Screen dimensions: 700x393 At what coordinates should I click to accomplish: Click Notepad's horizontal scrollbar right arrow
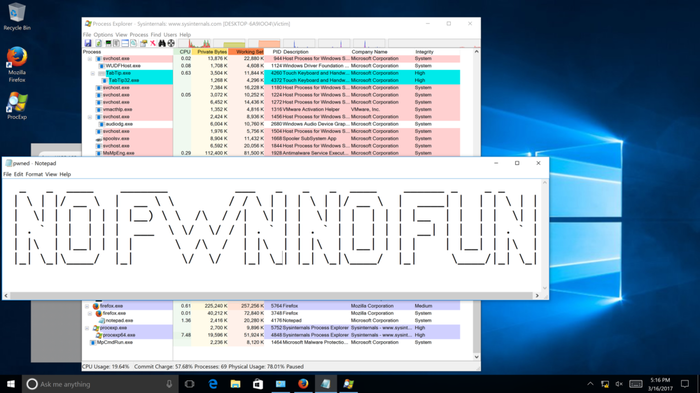(537, 296)
